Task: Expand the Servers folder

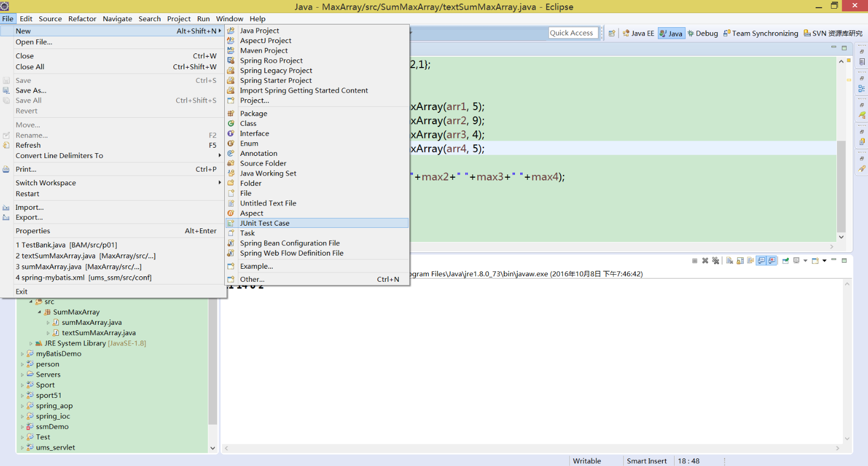Action: pyautogui.click(x=22, y=374)
